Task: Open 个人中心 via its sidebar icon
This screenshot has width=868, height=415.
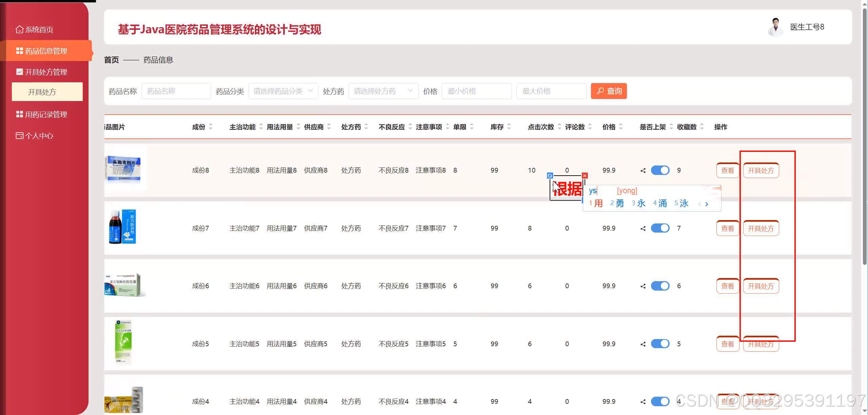Action: pyautogui.click(x=19, y=136)
